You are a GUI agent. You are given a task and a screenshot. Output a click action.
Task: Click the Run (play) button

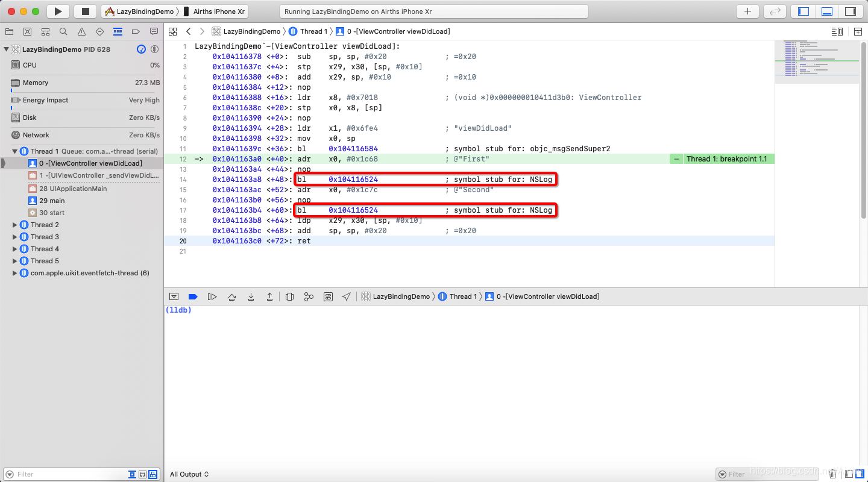(58, 11)
